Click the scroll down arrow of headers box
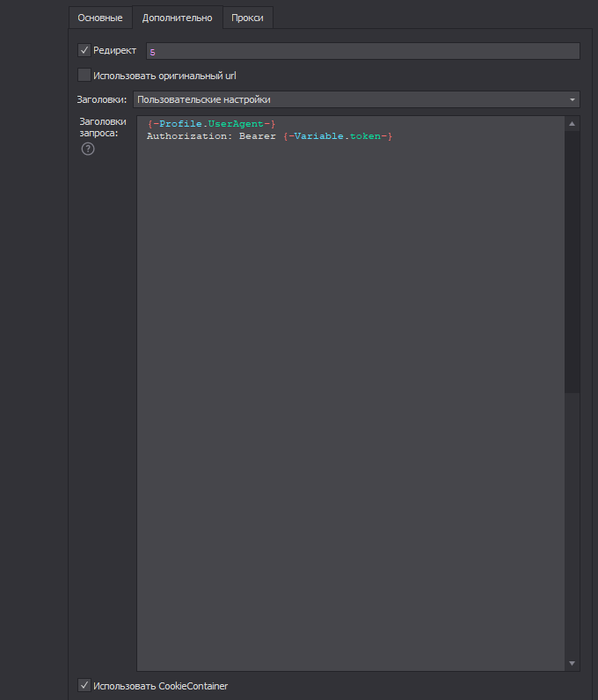598x700 pixels. point(572,663)
